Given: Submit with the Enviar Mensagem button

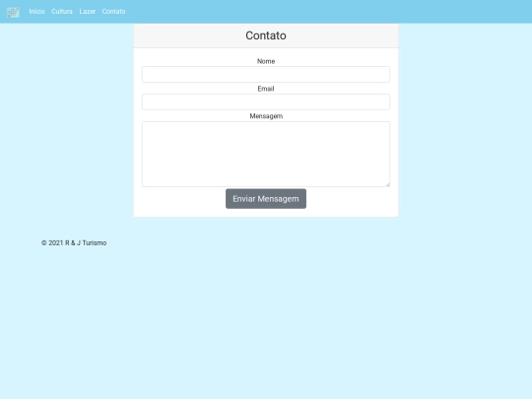Looking at the screenshot, I should click(x=266, y=199).
